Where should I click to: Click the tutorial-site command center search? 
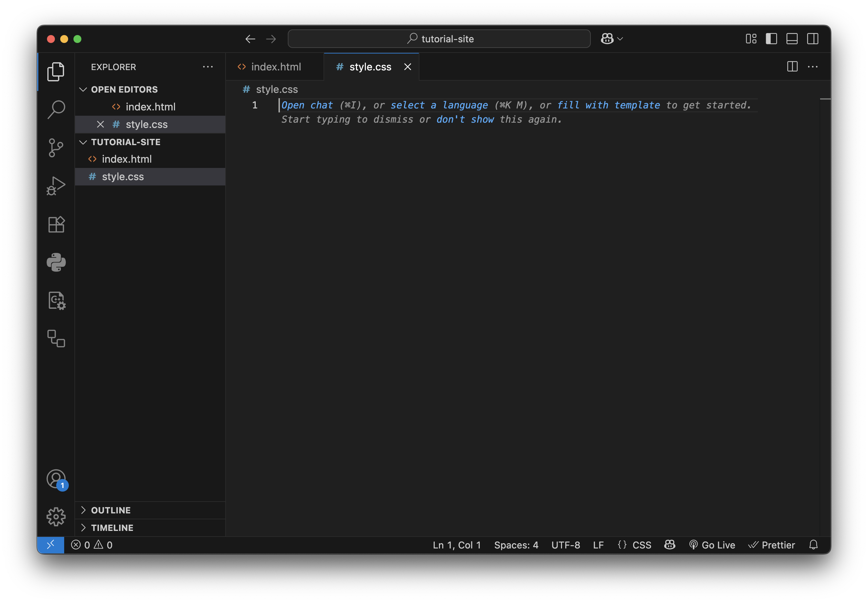pos(439,39)
